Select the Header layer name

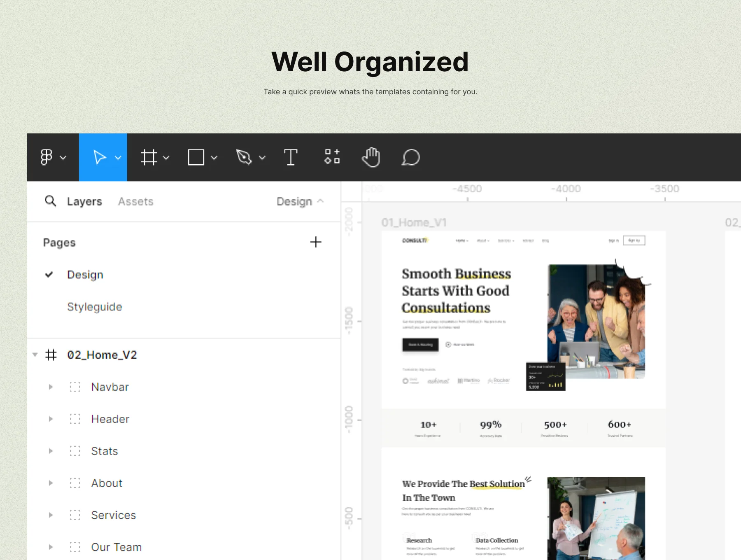tap(110, 419)
